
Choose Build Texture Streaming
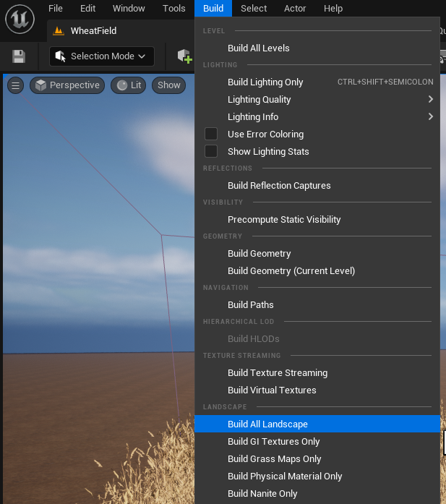(317, 373)
